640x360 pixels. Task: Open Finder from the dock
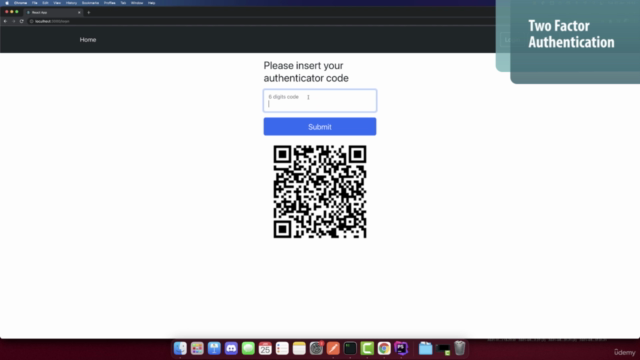[x=180, y=348]
